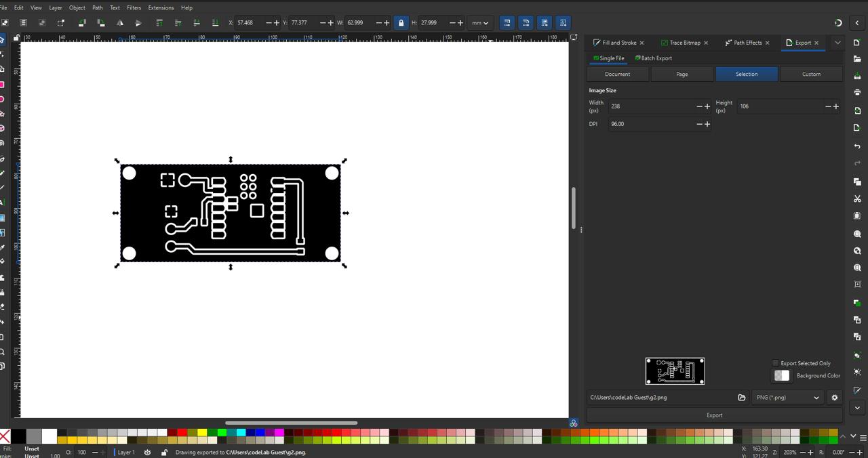Open the PNG file format dropdown
This screenshot has width=868, height=458.
coord(788,398)
